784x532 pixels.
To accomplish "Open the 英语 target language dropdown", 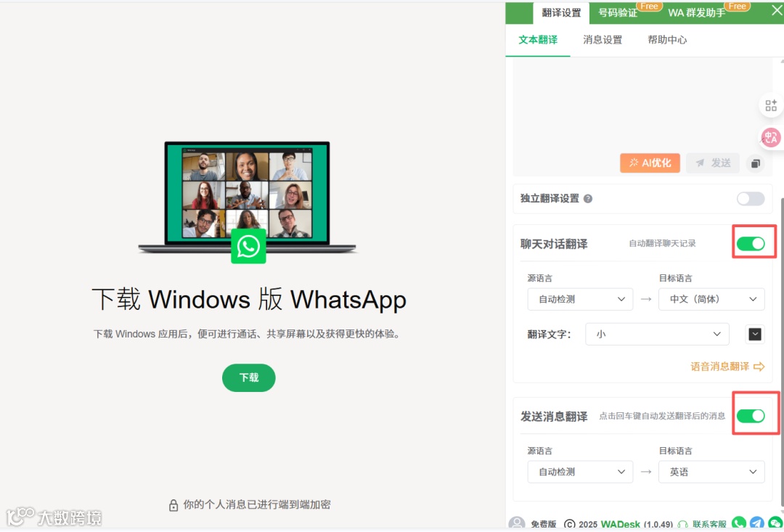I will pos(711,472).
